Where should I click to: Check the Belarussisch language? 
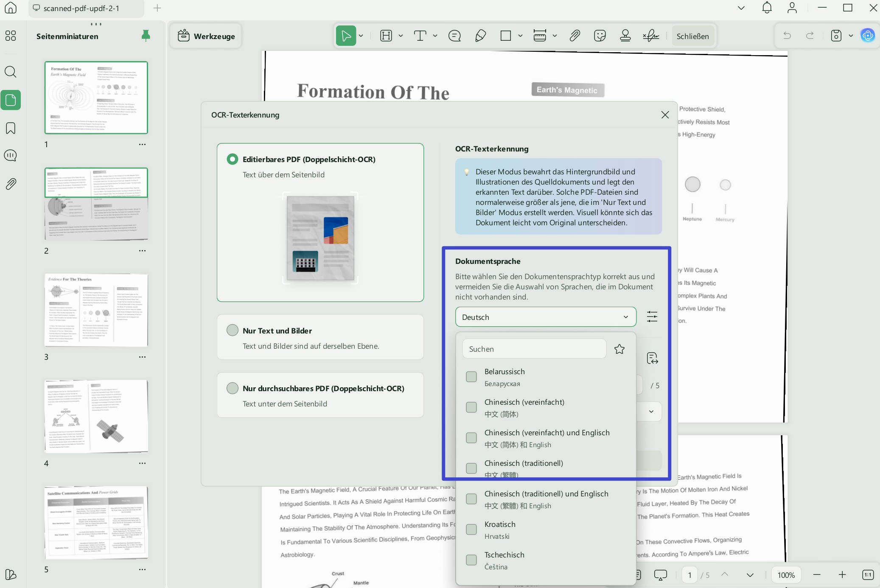(471, 377)
